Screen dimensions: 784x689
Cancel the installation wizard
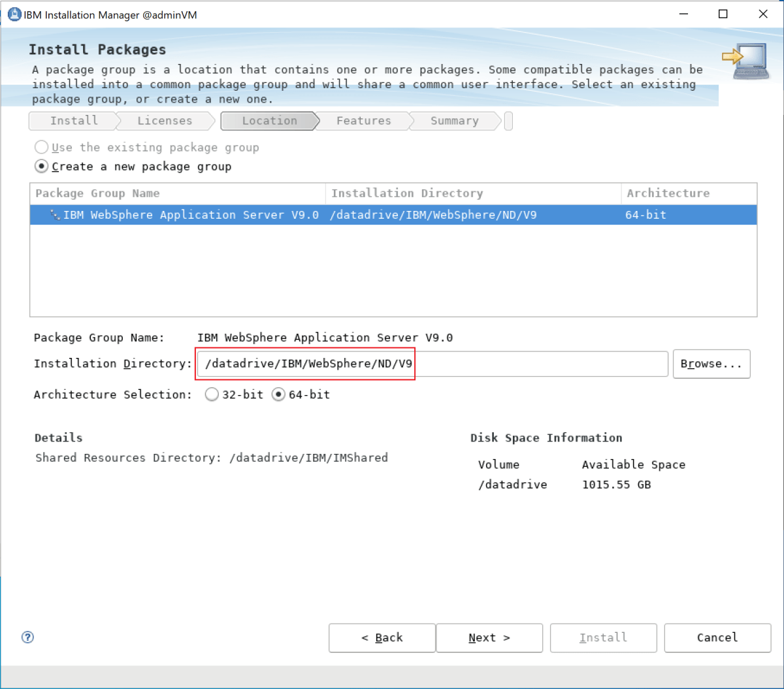pyautogui.click(x=717, y=637)
